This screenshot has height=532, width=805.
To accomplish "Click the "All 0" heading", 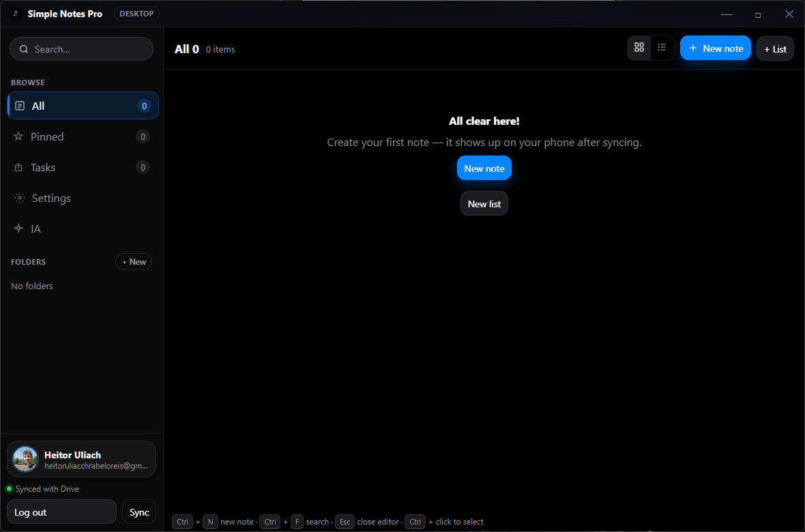I will pyautogui.click(x=187, y=49).
